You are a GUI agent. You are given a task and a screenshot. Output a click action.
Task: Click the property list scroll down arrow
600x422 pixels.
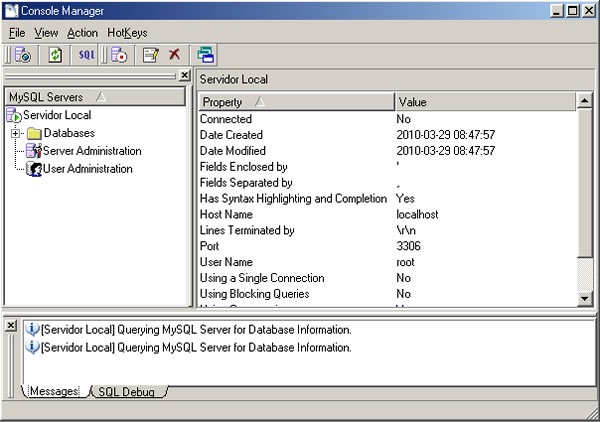click(585, 298)
